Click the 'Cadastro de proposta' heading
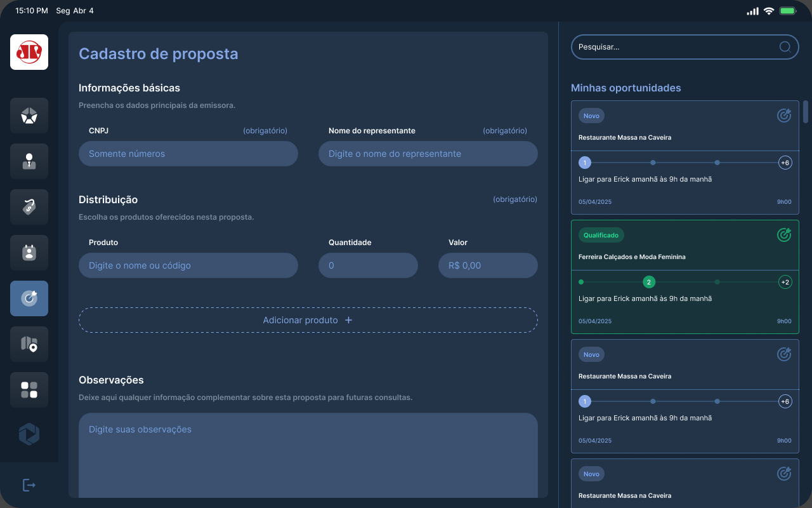The image size is (812, 508). 159,53
